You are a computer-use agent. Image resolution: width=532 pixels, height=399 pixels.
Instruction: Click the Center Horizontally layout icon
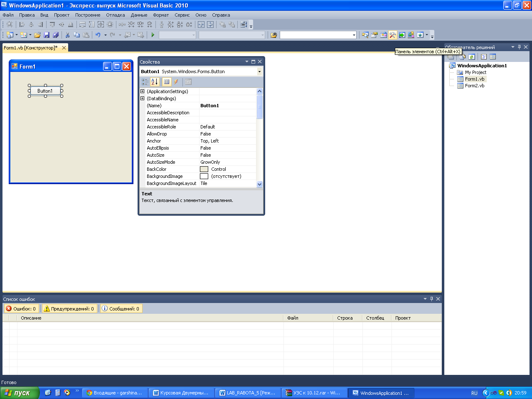pyautogui.click(x=201, y=25)
